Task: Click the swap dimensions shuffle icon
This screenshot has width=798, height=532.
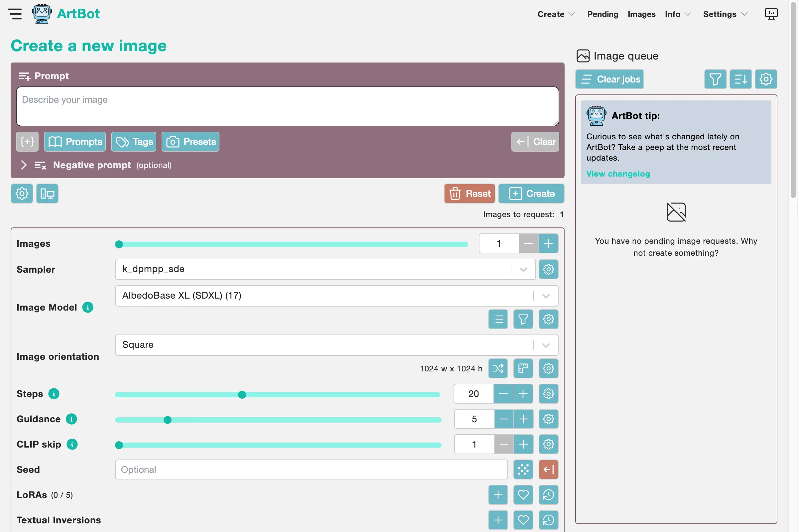Action: (x=498, y=368)
